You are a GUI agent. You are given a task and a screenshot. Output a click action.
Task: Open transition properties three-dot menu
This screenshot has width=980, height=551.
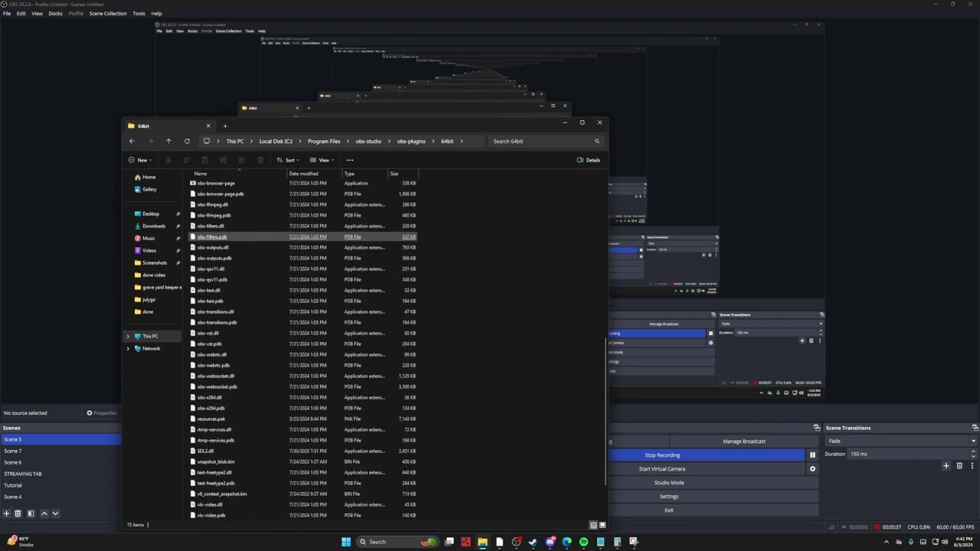pyautogui.click(x=972, y=466)
